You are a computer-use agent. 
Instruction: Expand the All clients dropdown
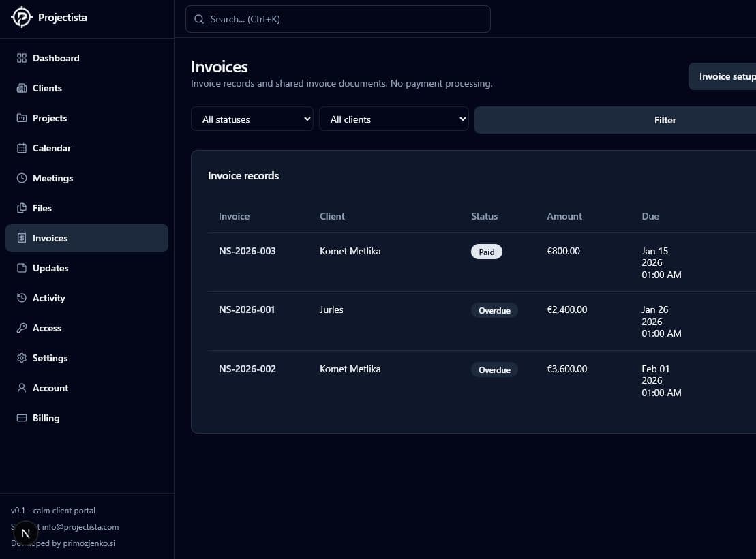pyautogui.click(x=394, y=119)
